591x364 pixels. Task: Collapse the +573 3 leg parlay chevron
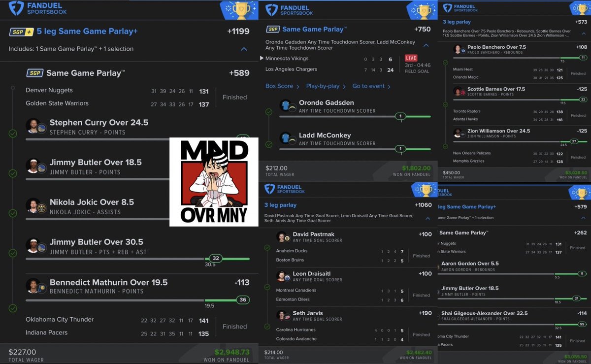coord(584,33)
